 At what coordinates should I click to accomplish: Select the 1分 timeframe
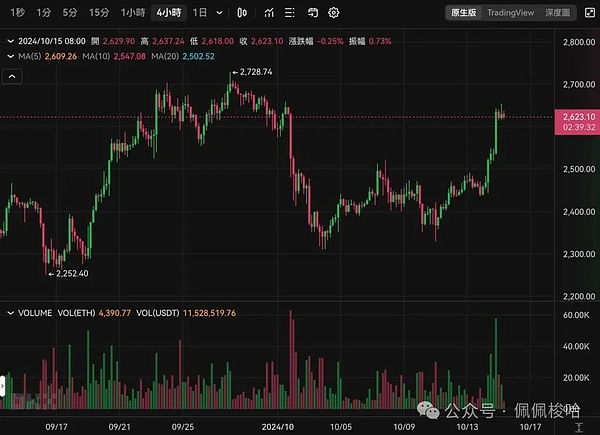click(44, 13)
